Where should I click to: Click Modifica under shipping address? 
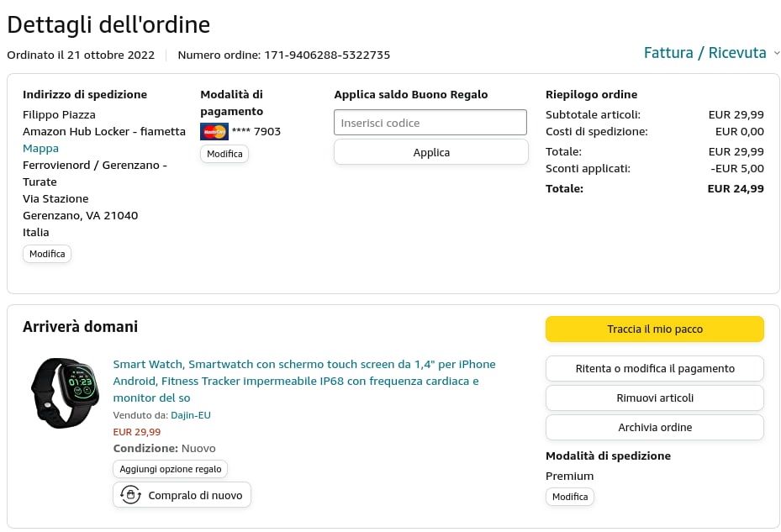pos(47,254)
